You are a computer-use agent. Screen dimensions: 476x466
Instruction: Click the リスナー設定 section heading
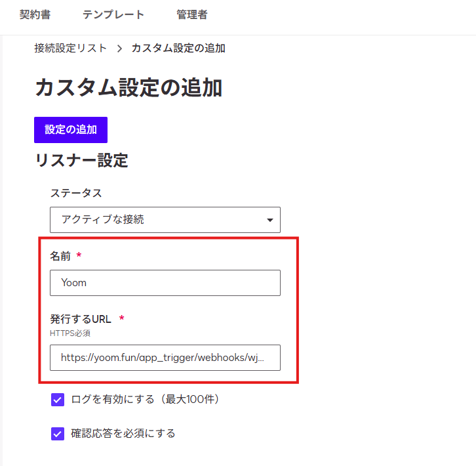(82, 160)
